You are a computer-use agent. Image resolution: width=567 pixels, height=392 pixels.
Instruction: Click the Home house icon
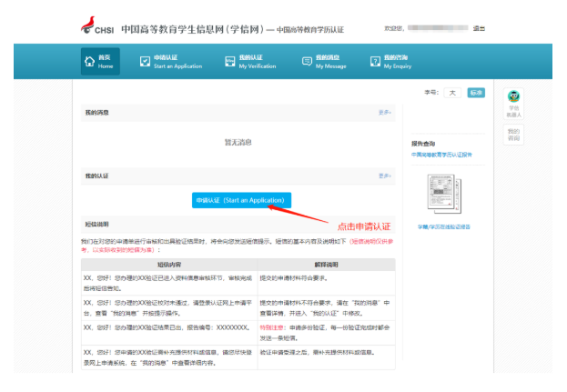click(x=89, y=62)
